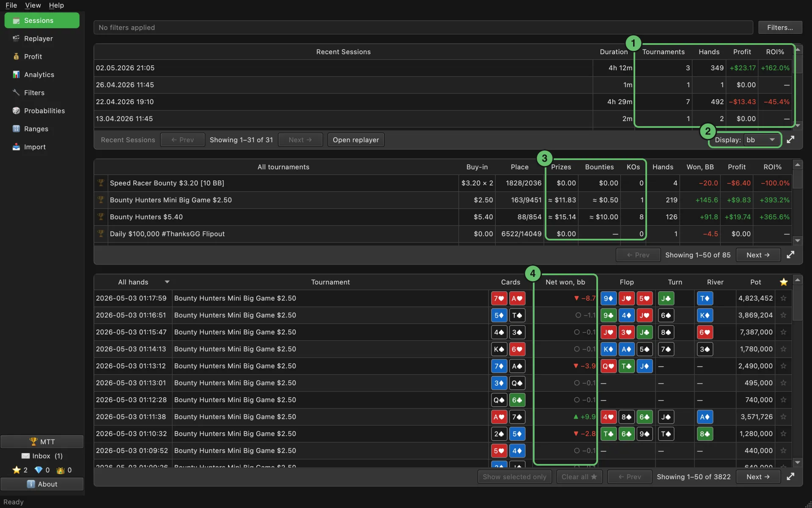This screenshot has width=812, height=508.
Task: Select the Bounty Hunters $5.40 tournament row
Action: [443, 217]
